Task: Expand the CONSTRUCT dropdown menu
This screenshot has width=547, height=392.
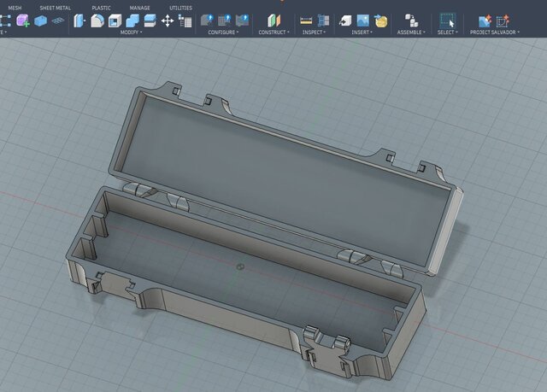Action: pyautogui.click(x=273, y=32)
